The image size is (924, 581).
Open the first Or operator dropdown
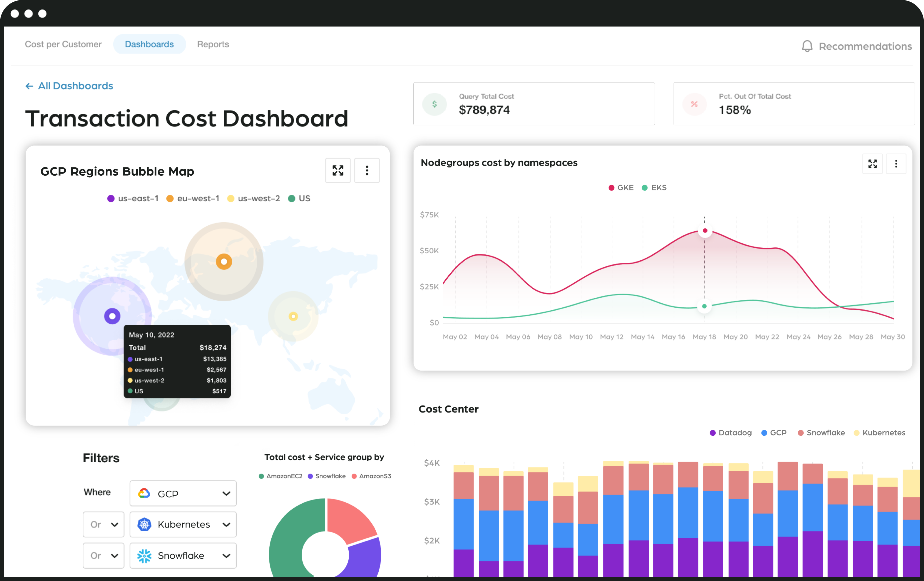click(x=103, y=525)
